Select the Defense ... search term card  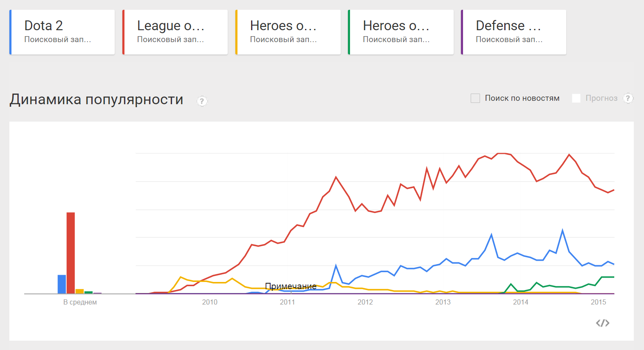(514, 32)
